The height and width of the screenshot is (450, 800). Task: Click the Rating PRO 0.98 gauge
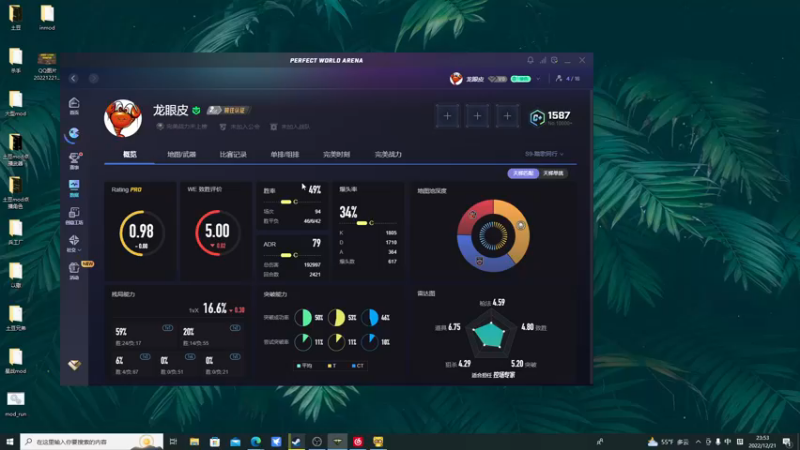coord(141,233)
